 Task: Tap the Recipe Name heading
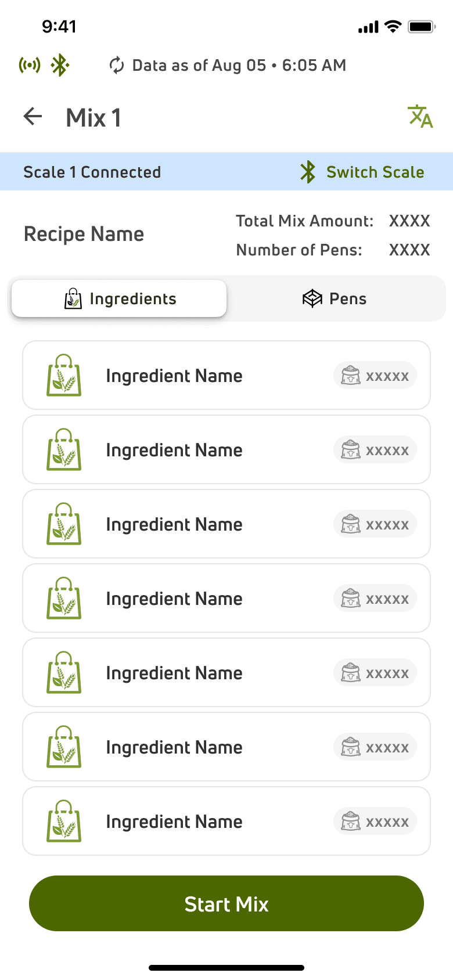[x=84, y=234]
